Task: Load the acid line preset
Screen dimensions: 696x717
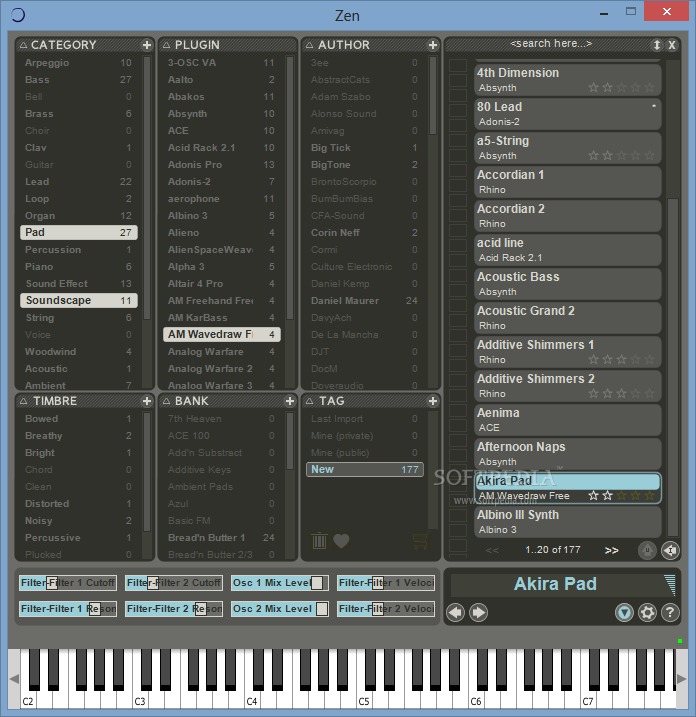Action: [x=568, y=250]
